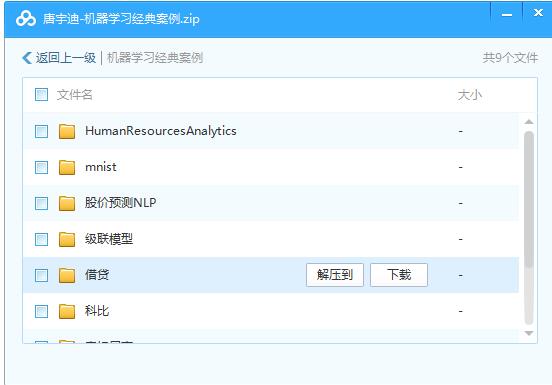Open the mnist folder icon
This screenshot has width=552, height=385.
(67, 167)
